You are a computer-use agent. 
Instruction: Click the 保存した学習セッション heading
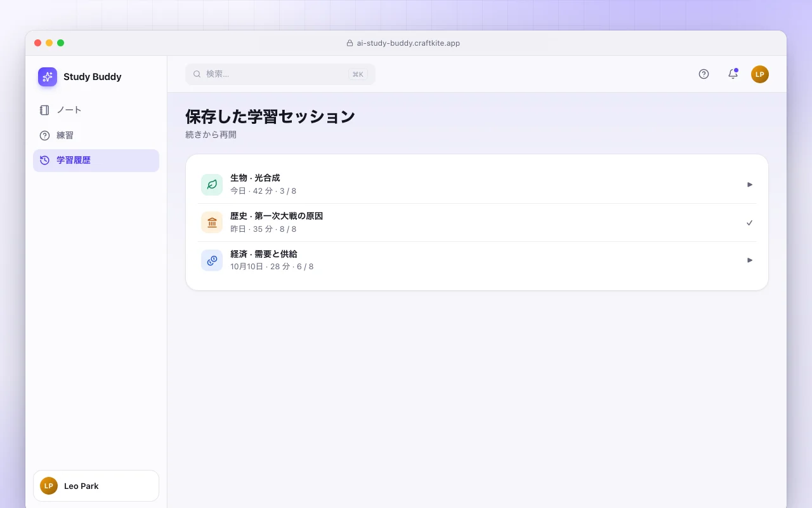(270, 117)
